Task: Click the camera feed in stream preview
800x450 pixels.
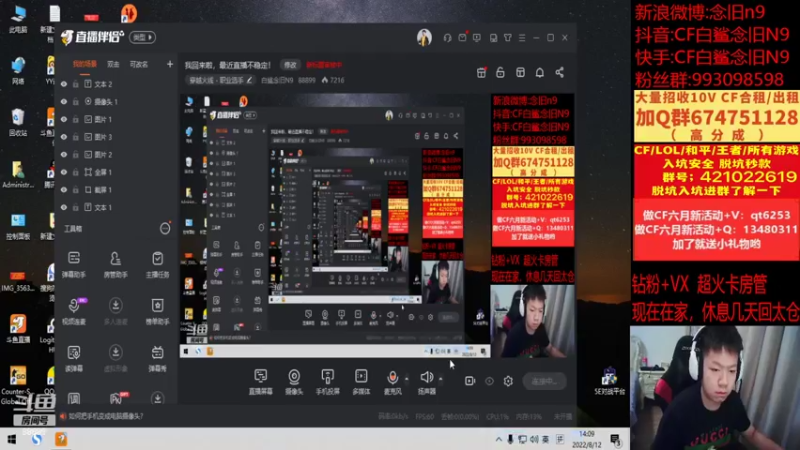Action: pos(532,321)
